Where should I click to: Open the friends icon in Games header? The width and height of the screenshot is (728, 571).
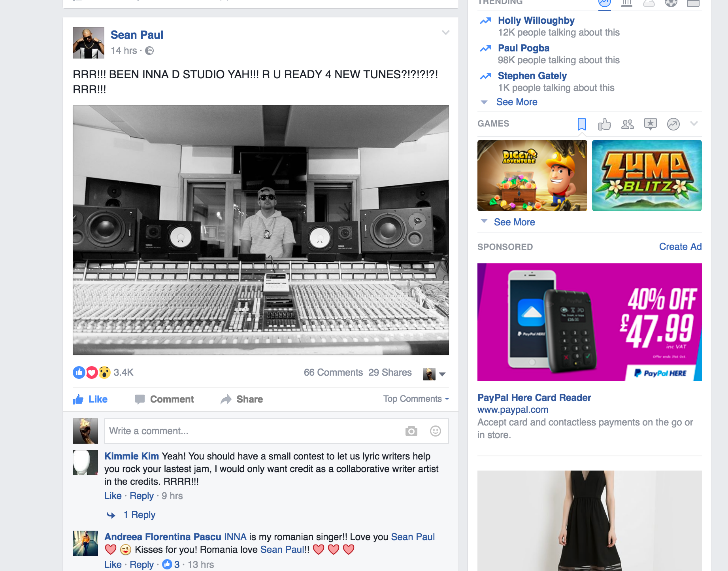coord(627,124)
